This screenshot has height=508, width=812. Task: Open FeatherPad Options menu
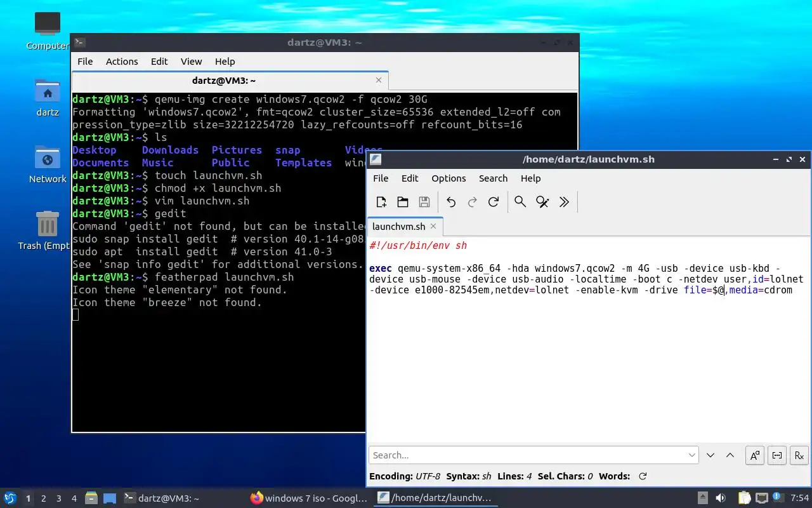449,178
